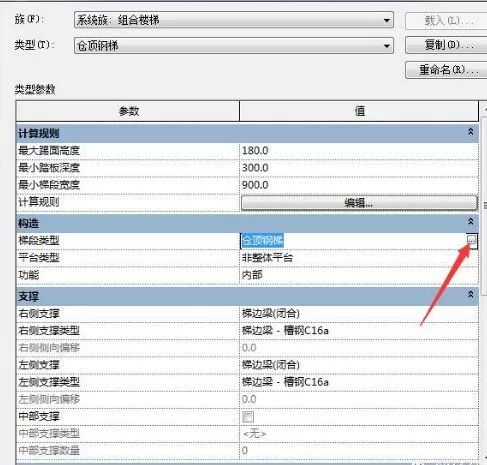
Task: Select the 最小踏板深度 value 300.0
Action: [255, 168]
